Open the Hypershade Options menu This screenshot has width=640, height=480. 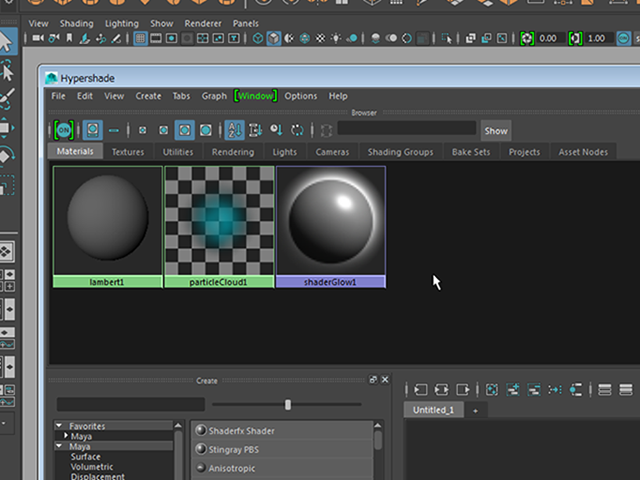click(301, 96)
